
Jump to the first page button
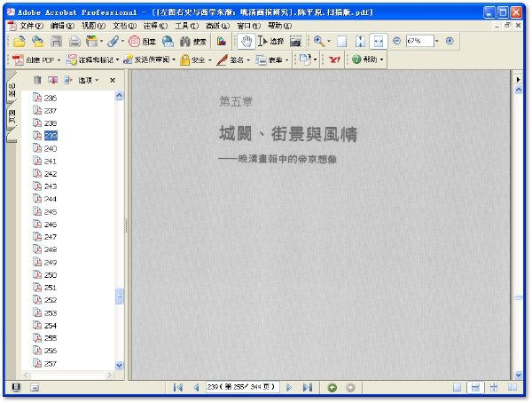point(178,387)
